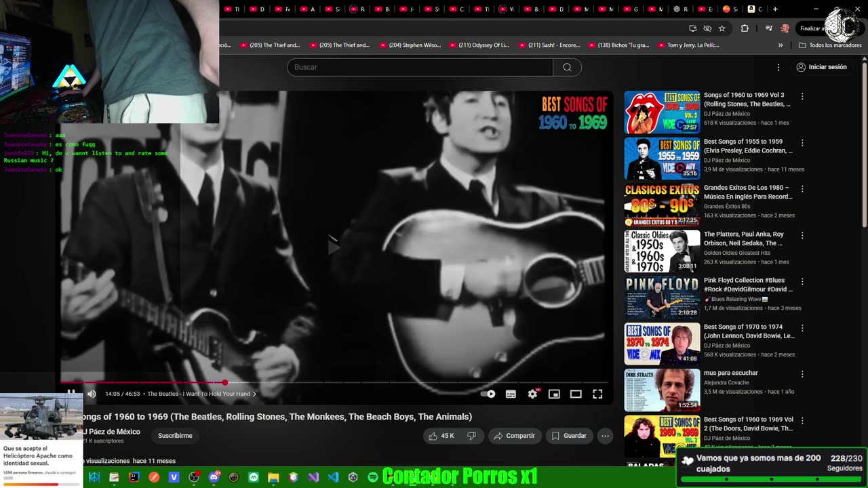
Task: Click Iniciar sesión sign-in button
Action: click(x=821, y=67)
